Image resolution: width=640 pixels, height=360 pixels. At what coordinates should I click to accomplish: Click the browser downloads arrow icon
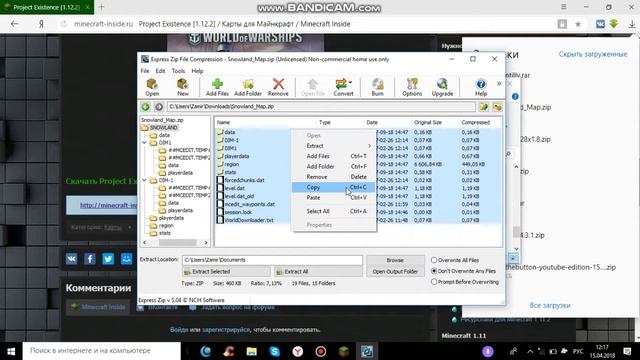click(x=632, y=24)
